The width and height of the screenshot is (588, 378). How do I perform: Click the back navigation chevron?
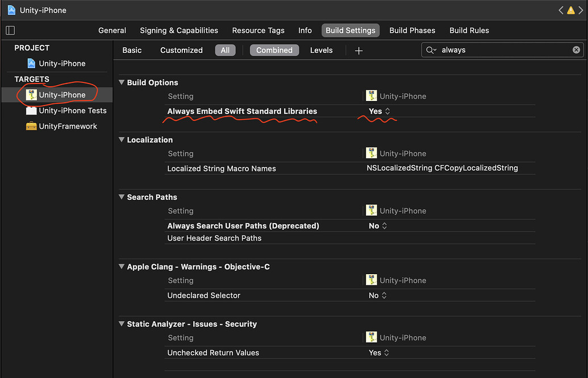[x=561, y=10]
